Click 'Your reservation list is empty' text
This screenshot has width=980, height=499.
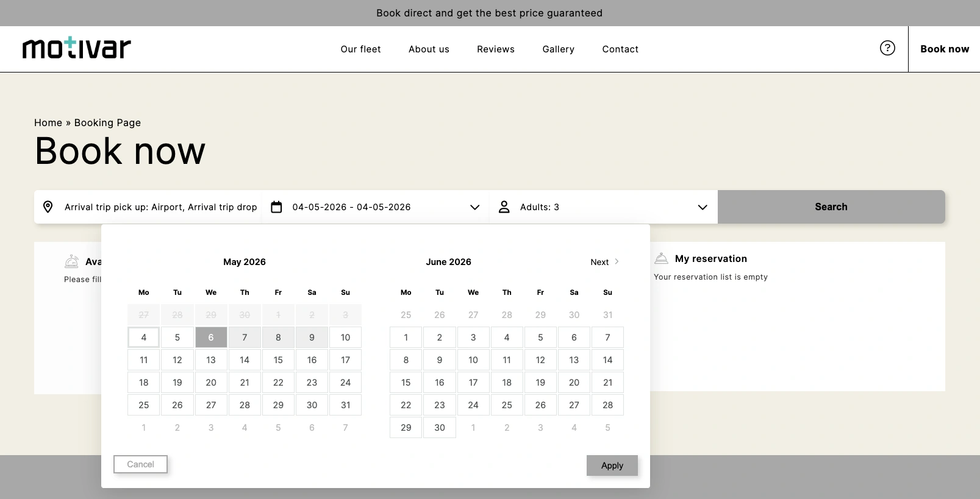(x=710, y=277)
